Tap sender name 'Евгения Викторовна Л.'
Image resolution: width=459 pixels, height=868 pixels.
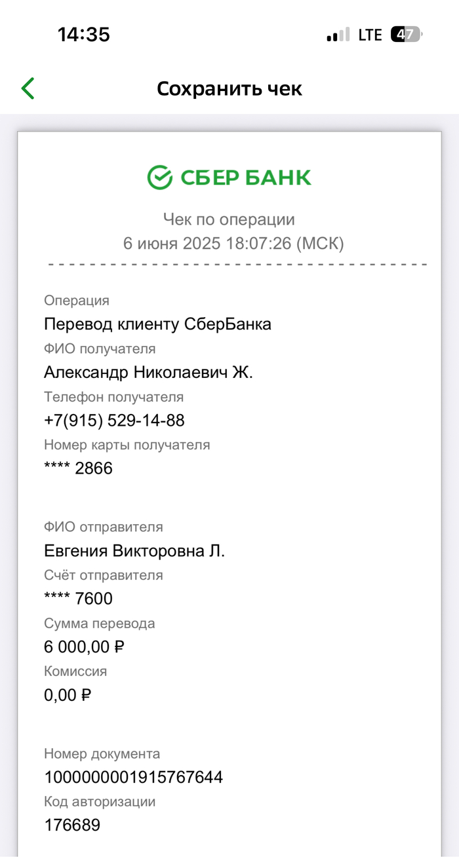click(134, 551)
